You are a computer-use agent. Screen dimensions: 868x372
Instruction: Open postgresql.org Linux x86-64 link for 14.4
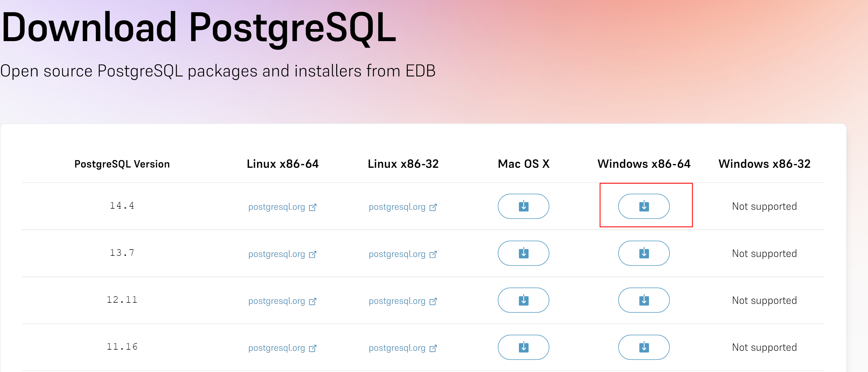click(x=282, y=207)
